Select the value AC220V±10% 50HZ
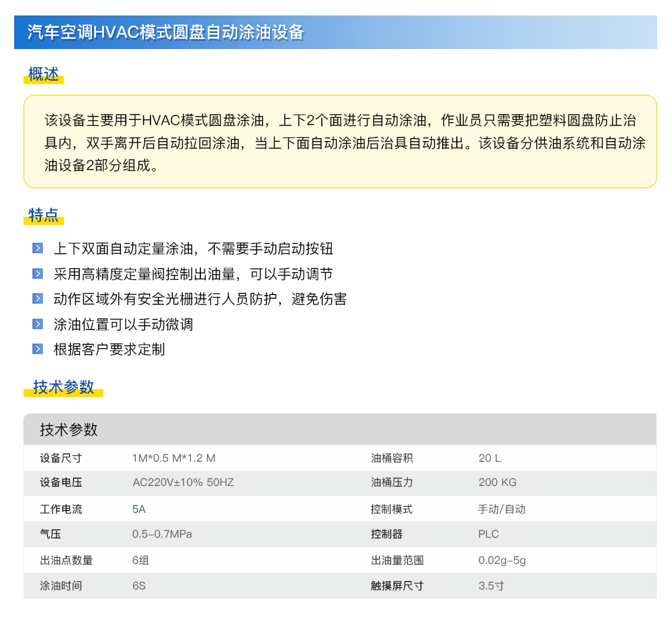This screenshot has height=621, width=672. click(x=183, y=483)
